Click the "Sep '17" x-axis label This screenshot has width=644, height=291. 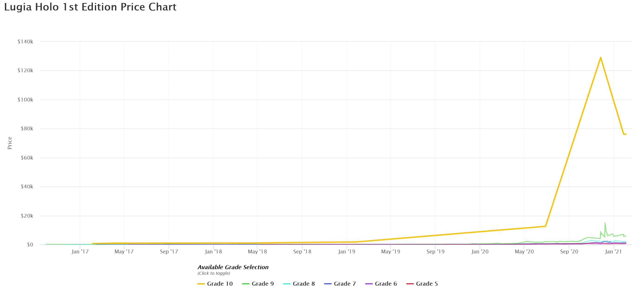(x=169, y=252)
